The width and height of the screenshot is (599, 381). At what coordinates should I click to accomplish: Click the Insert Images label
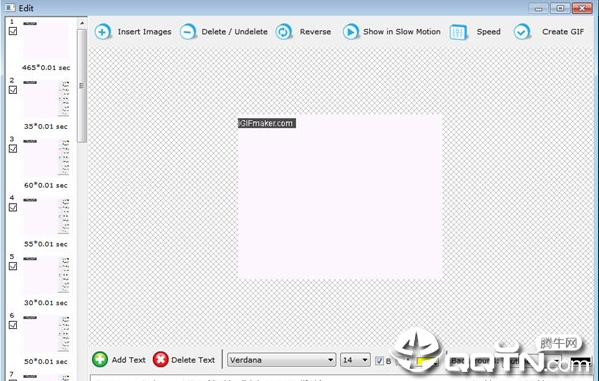pos(144,32)
